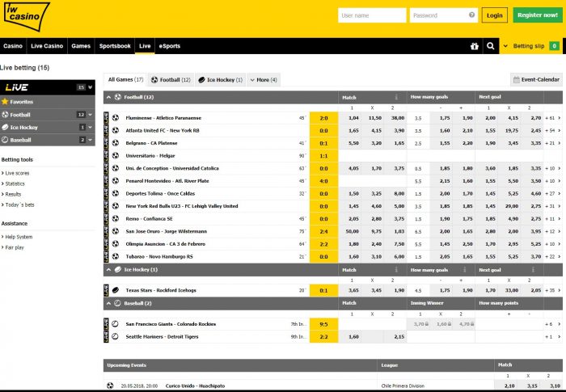Click football icon next to Tubarao match
Screen dimensions: 566x392
click(115, 256)
